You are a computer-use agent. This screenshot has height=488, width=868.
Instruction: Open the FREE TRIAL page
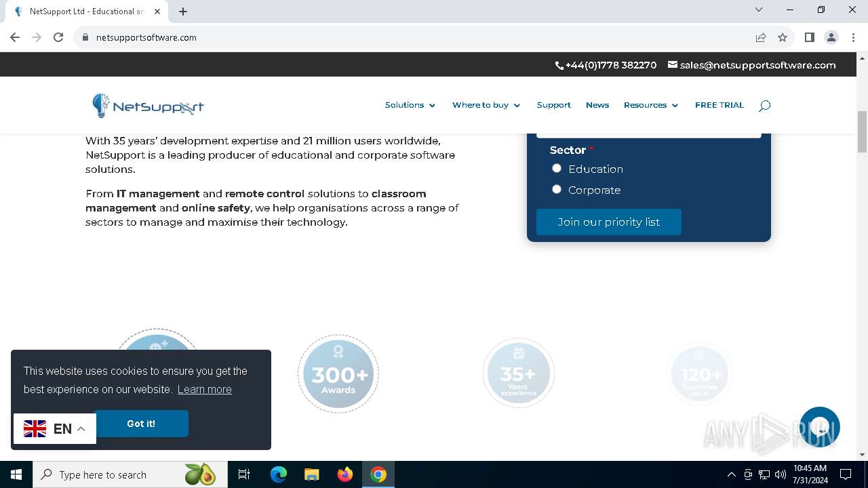pyautogui.click(x=719, y=105)
